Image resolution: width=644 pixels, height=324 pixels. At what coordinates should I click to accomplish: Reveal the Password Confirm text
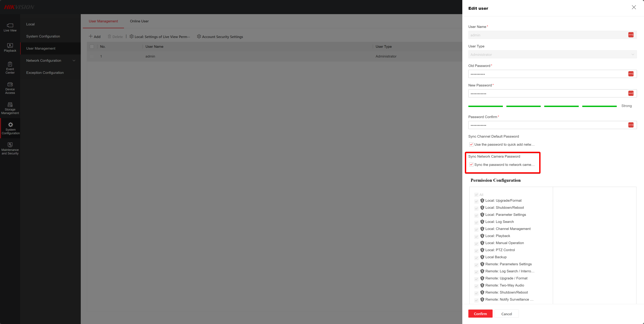click(x=631, y=125)
